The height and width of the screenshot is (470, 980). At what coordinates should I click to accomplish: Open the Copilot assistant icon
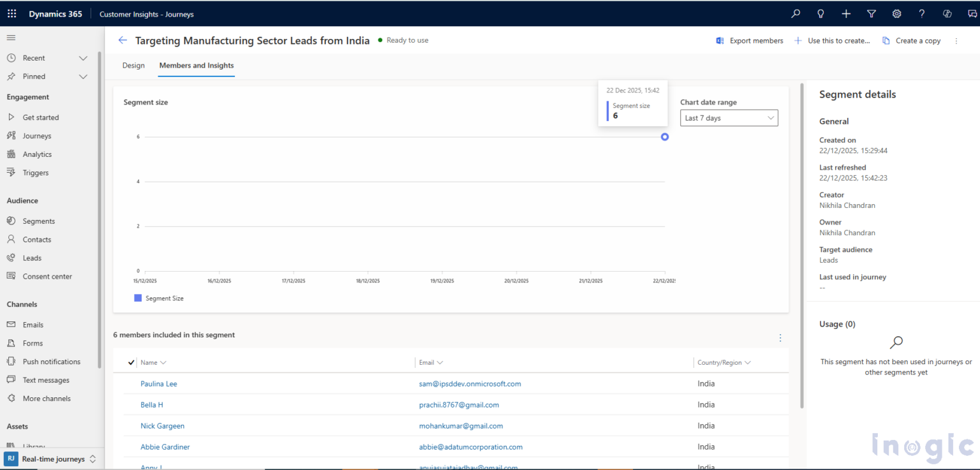tap(947, 13)
